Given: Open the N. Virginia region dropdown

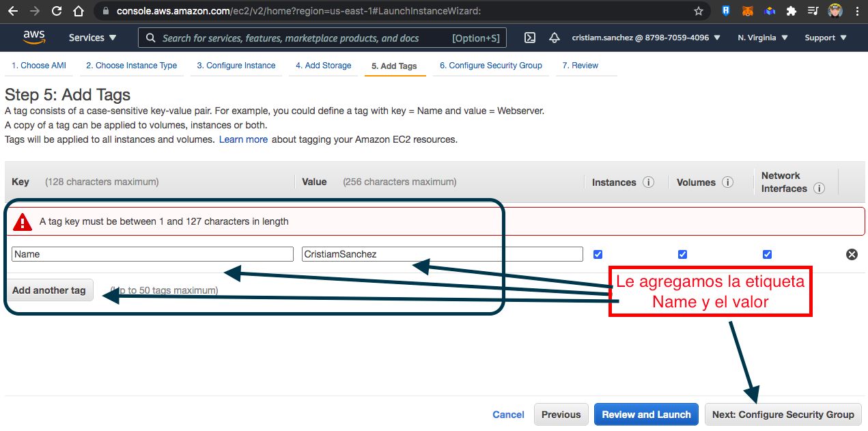Looking at the screenshot, I should [x=763, y=38].
